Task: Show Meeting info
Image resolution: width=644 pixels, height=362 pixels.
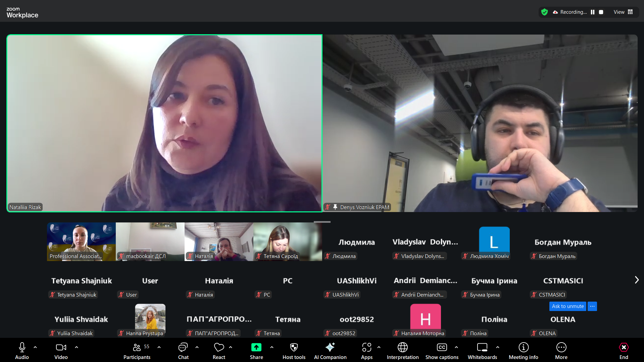Action: click(x=523, y=351)
